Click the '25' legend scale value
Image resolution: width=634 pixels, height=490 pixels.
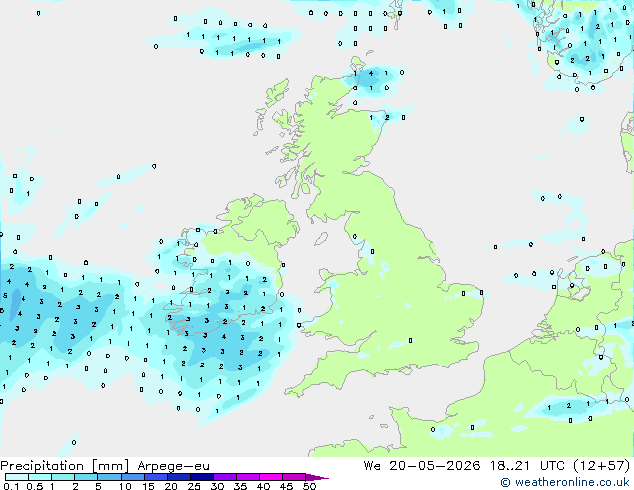pos(194,486)
